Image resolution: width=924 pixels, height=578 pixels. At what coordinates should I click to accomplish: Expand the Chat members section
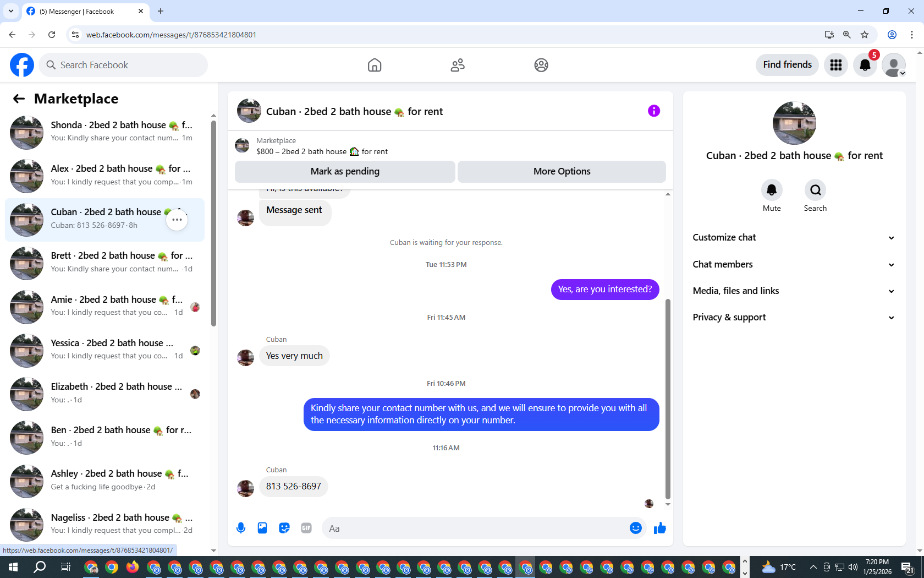[794, 264]
